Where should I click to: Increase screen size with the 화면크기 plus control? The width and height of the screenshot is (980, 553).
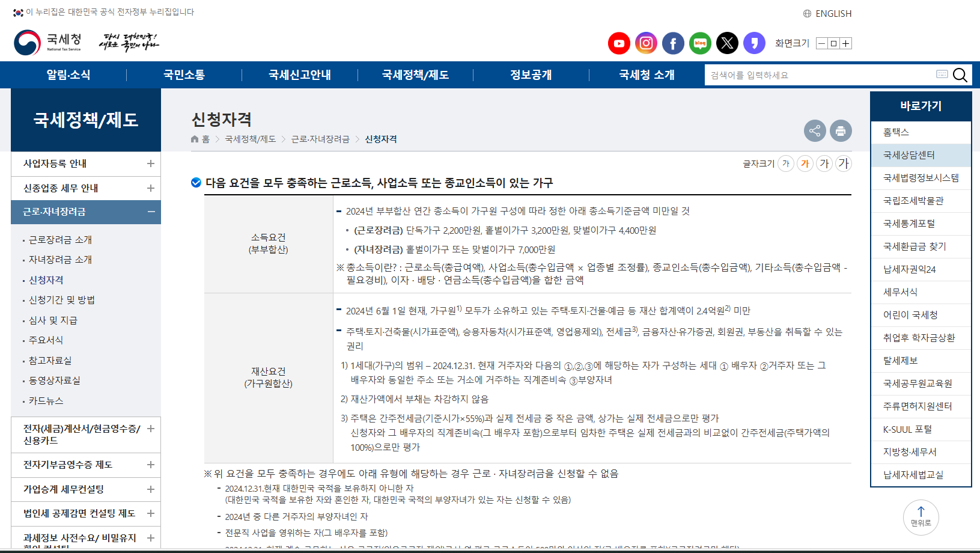coord(846,43)
